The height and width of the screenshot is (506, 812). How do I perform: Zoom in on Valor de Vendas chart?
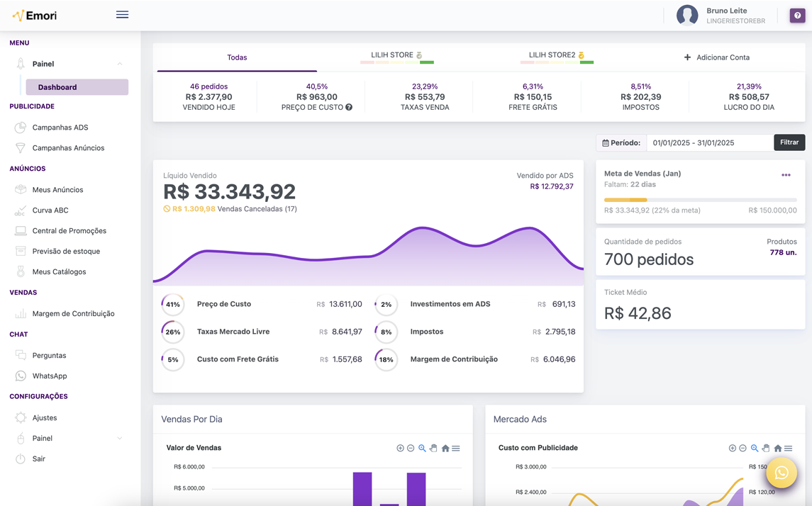tap(400, 448)
